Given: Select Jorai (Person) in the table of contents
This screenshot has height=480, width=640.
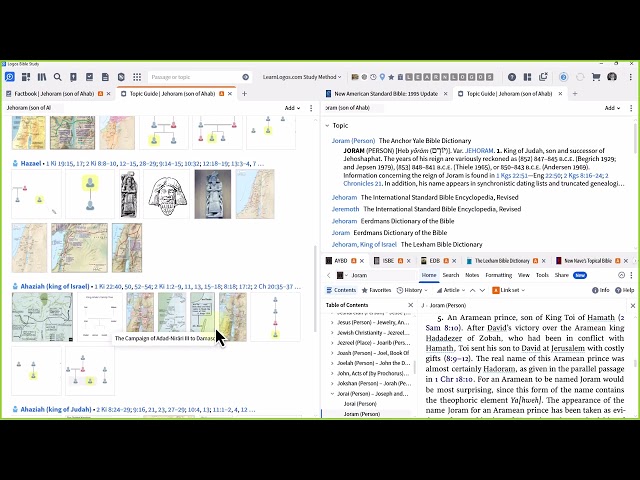Looking at the screenshot, I should [360, 404].
